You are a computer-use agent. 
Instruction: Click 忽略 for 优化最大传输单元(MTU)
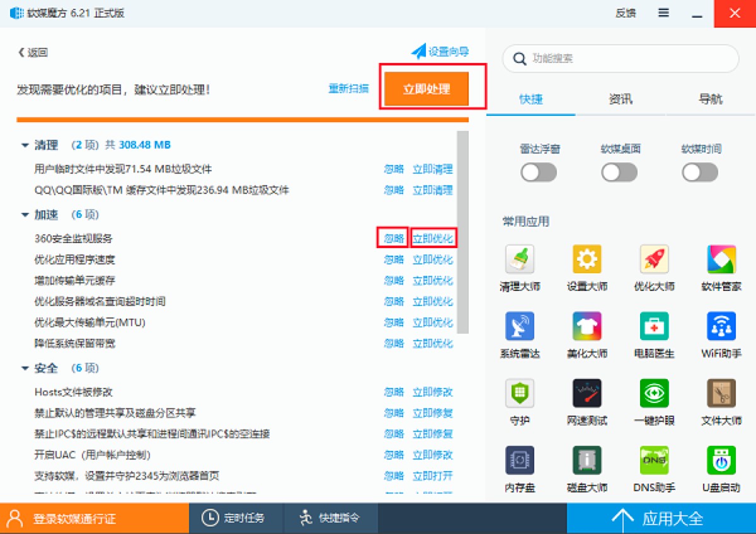(x=394, y=322)
